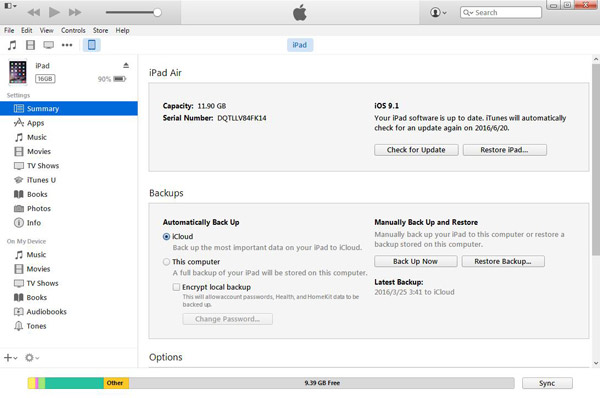Click the Change Password... button
This screenshot has width=600, height=398.
click(228, 319)
